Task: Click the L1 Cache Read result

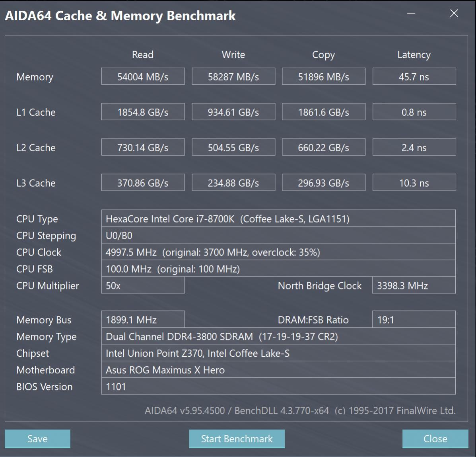Action: (x=143, y=111)
